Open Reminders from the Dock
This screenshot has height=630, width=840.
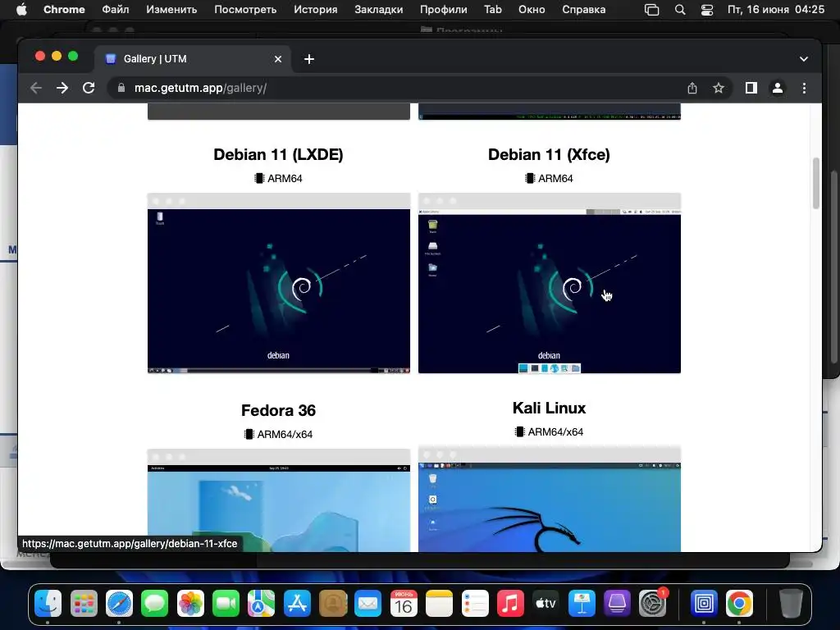[x=475, y=605]
